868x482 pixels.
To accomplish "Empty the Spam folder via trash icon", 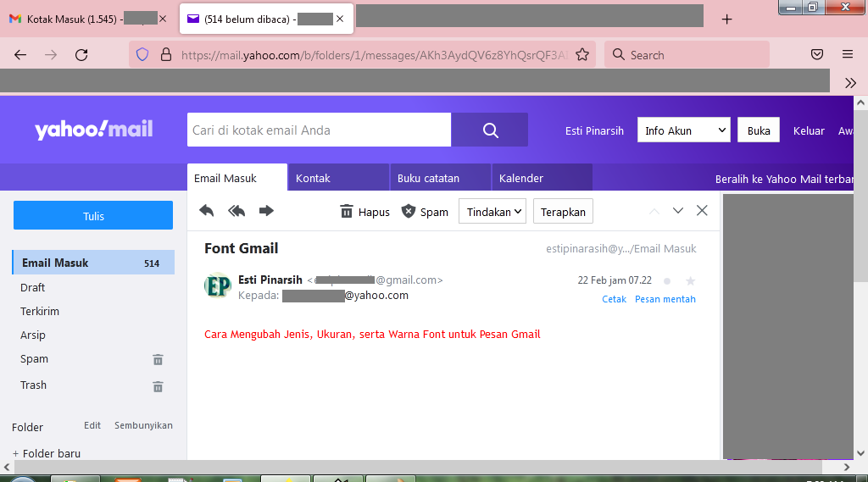I will pos(158,360).
